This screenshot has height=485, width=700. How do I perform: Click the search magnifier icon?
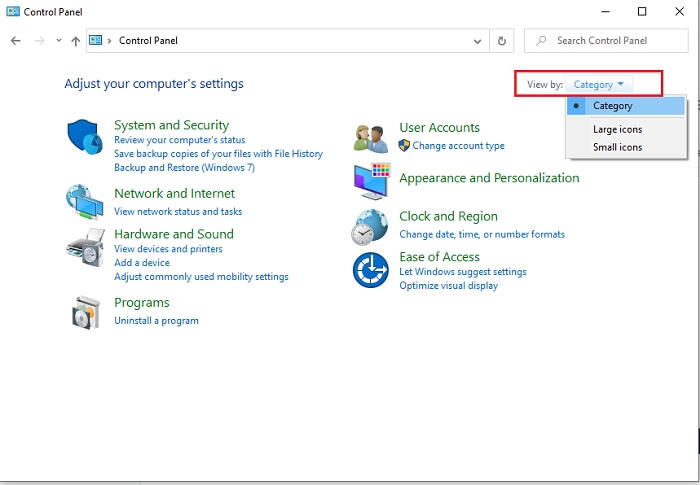pos(541,41)
